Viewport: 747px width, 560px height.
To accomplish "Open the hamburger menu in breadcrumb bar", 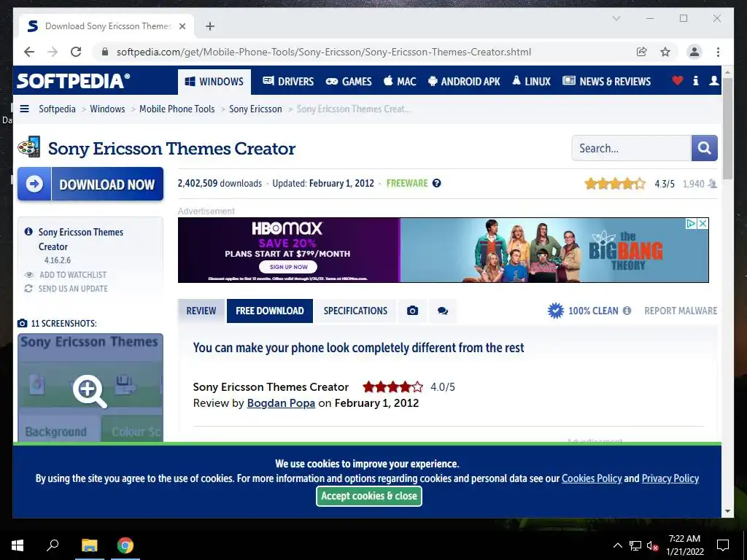I will click(24, 109).
